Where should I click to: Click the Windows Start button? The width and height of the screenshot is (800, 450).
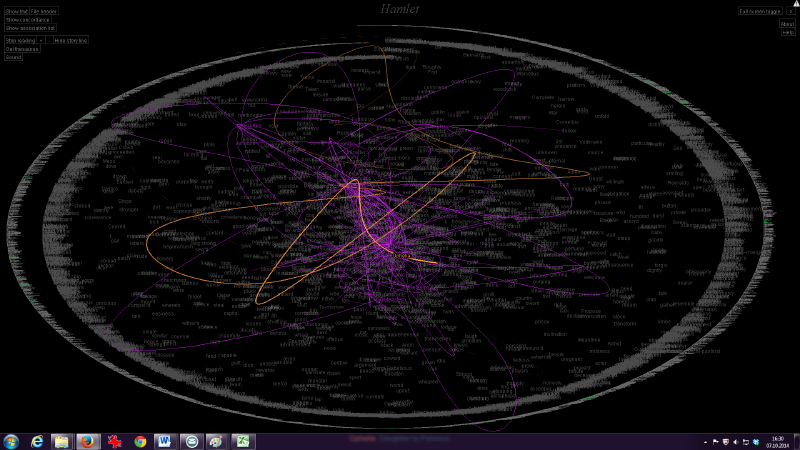pyautogui.click(x=11, y=441)
